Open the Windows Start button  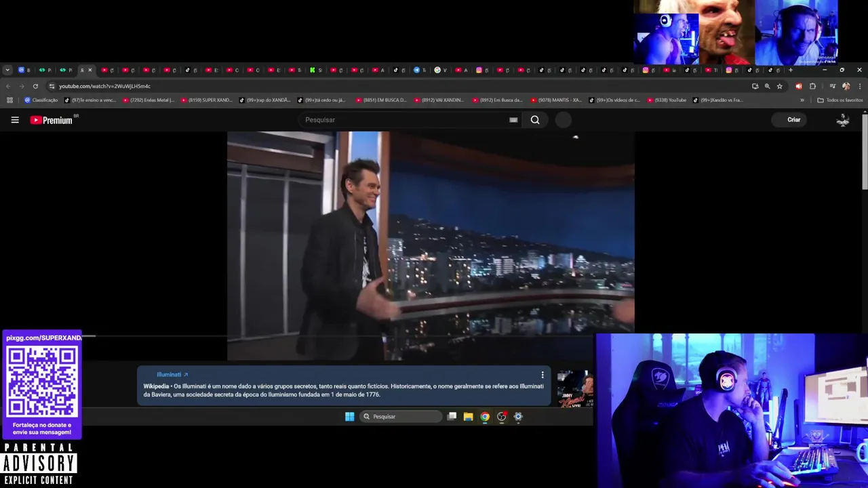(x=349, y=416)
